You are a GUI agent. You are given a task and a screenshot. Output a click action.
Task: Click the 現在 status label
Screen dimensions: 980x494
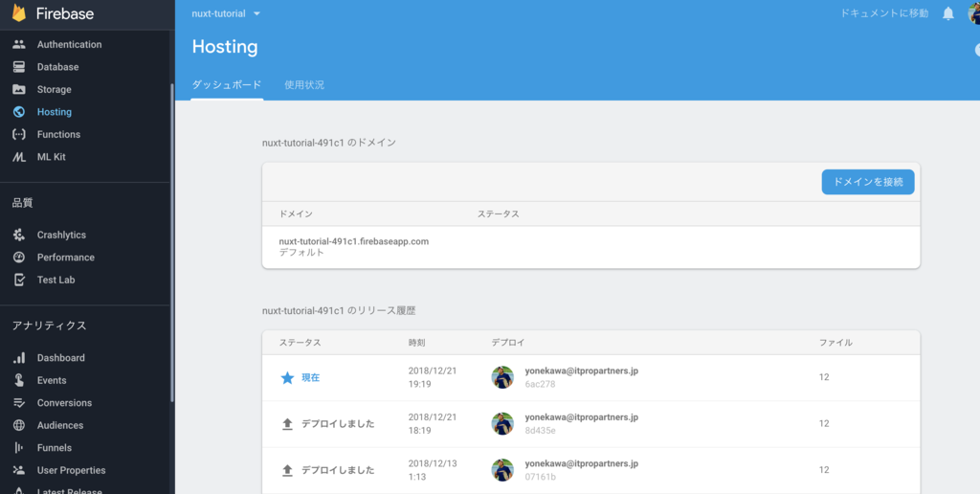coord(311,378)
